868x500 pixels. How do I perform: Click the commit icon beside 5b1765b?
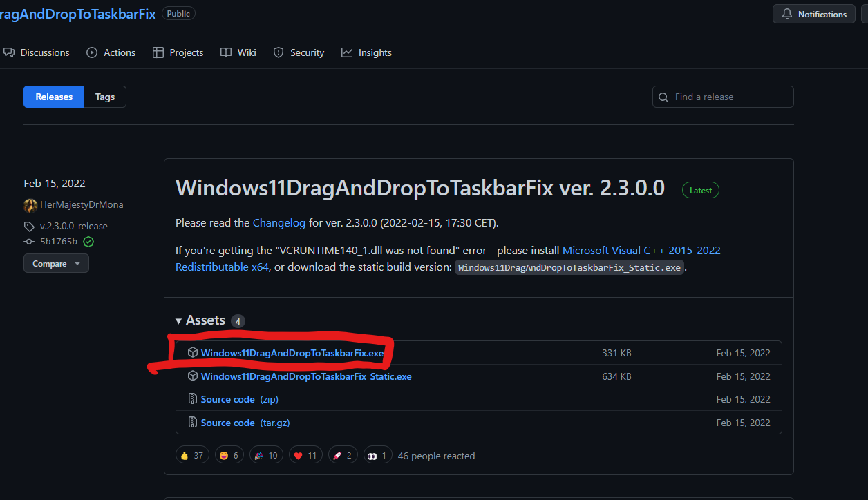click(x=29, y=242)
